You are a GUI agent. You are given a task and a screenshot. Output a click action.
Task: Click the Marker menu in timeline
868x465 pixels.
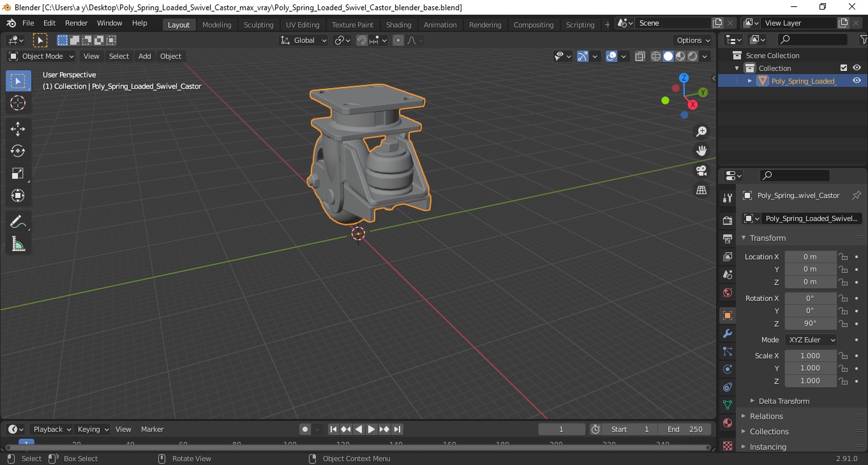(153, 429)
